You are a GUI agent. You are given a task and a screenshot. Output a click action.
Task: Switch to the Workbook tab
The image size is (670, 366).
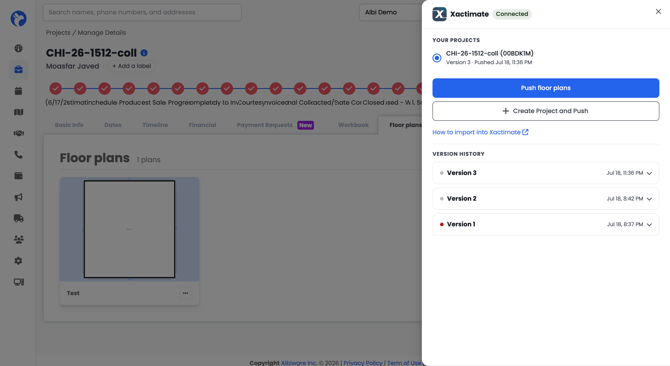pos(353,125)
